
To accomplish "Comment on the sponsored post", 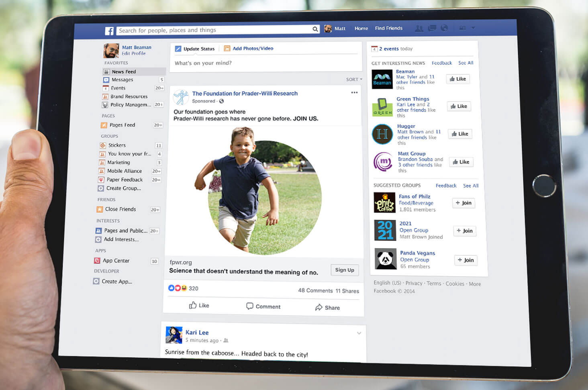I will coord(263,306).
